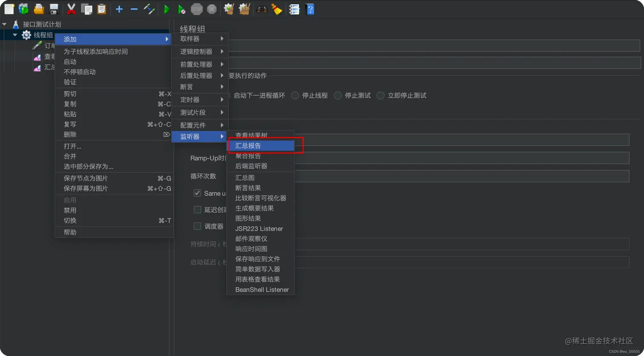644x356 pixels.
Task: Enable the 调度器 checkbox
Action: [x=197, y=226]
